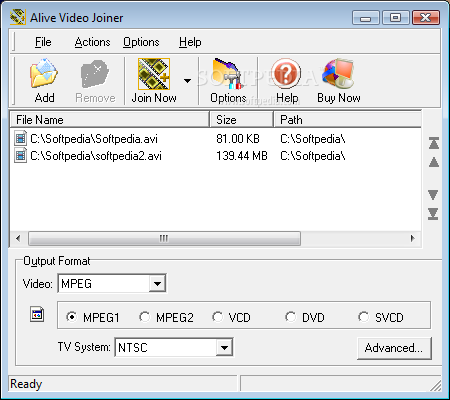Click the 139.44 MB size value

coord(242,156)
